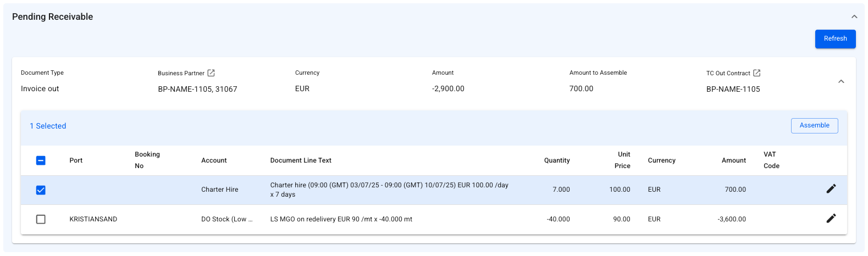868x256 pixels.
Task: Click the Quantity column header
Action: point(557,160)
